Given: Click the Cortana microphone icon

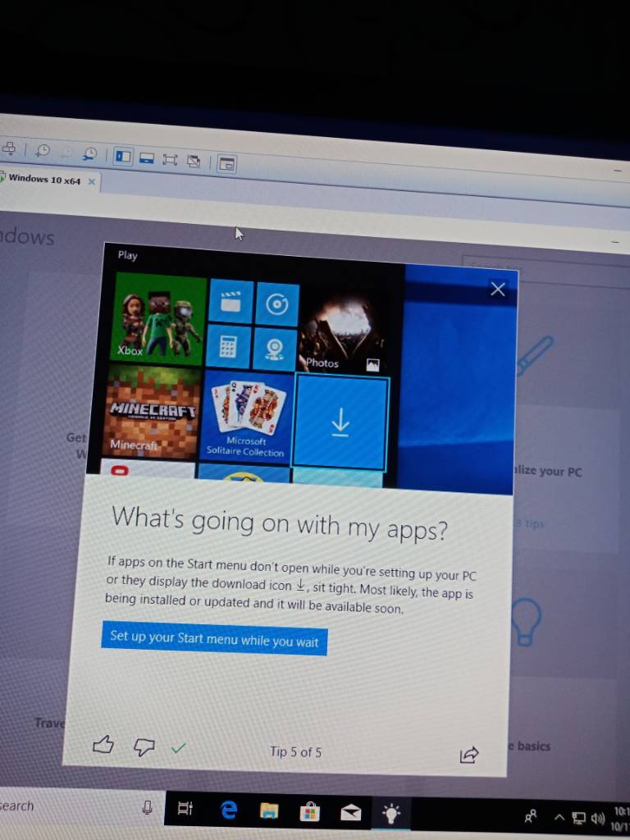Looking at the screenshot, I should click(x=148, y=807).
